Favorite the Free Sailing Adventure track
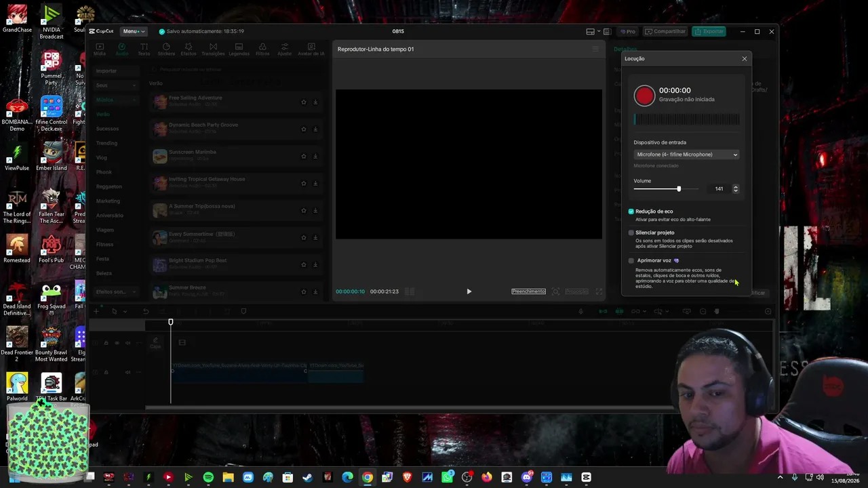The width and height of the screenshot is (868, 488). tap(304, 102)
